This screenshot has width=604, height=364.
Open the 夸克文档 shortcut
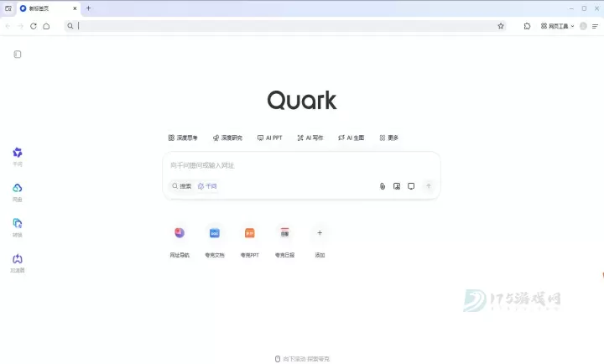[215, 242]
